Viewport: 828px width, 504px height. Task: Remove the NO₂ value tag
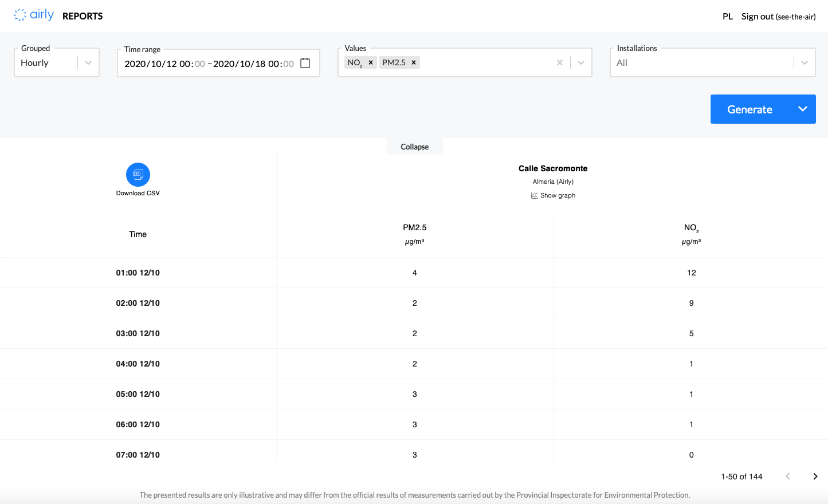pos(371,62)
